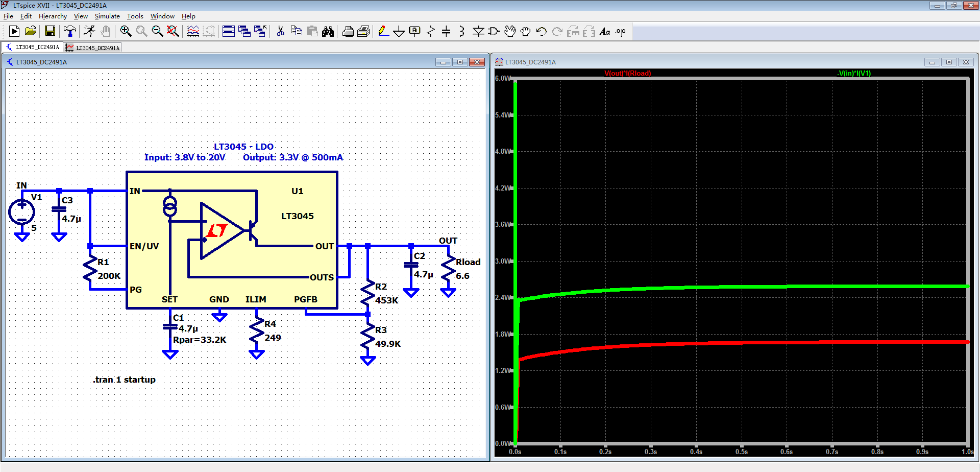Select the Diode component tool

click(x=478, y=32)
